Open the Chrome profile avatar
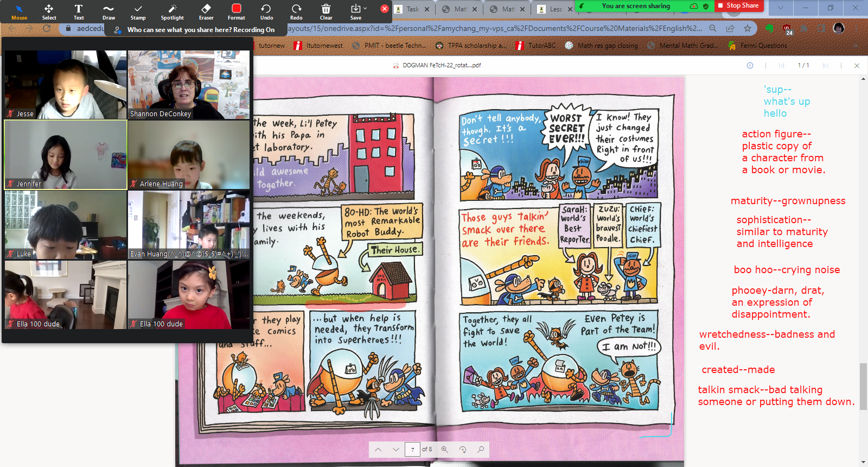The image size is (868, 467). click(x=839, y=28)
